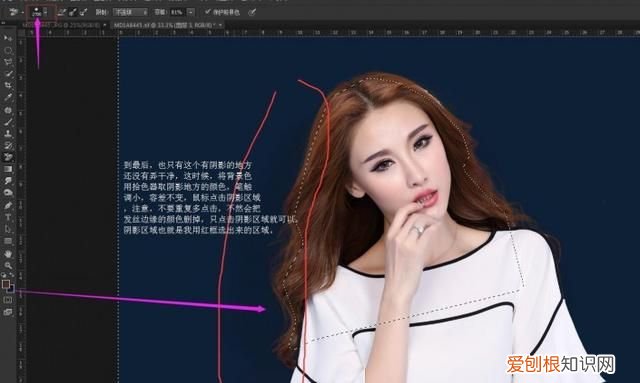Open the Tolerance slider arrow

(191, 12)
